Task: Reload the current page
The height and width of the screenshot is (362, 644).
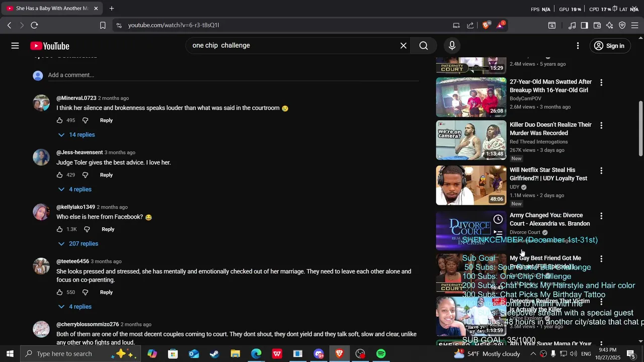Action: click(x=34, y=25)
